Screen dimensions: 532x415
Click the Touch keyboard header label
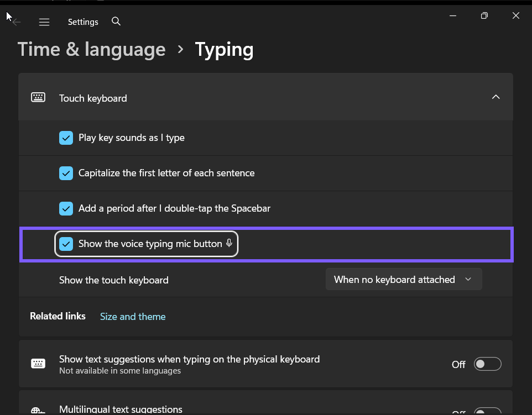pyautogui.click(x=93, y=98)
